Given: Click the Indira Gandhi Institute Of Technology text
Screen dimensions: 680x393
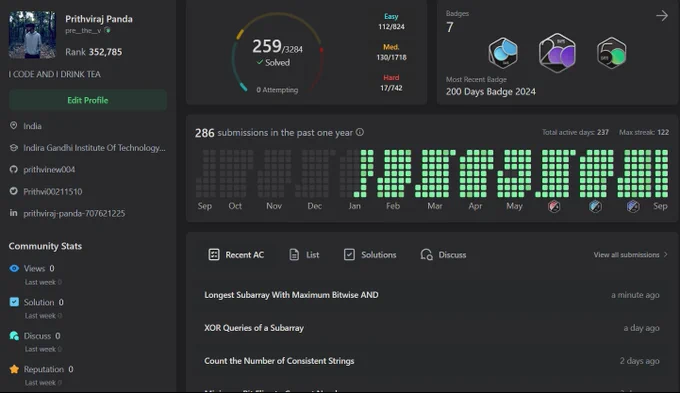Looking at the screenshot, I should pyautogui.click(x=95, y=148).
